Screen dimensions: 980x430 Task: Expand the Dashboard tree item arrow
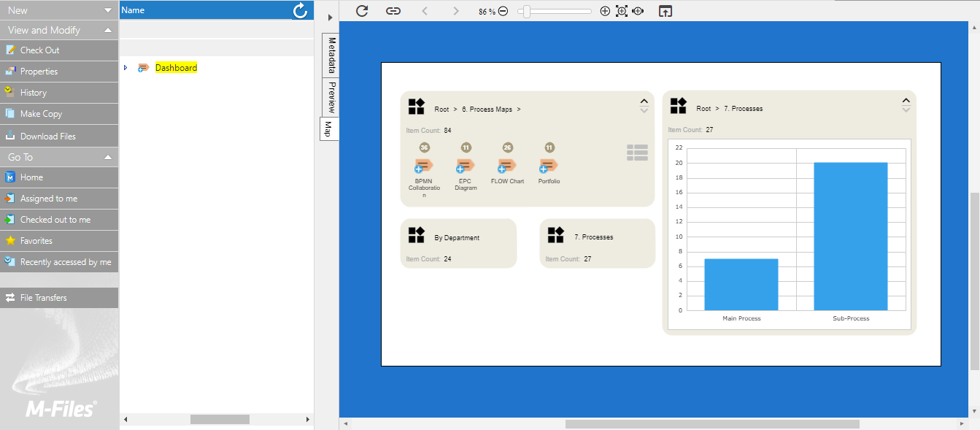[x=126, y=68]
